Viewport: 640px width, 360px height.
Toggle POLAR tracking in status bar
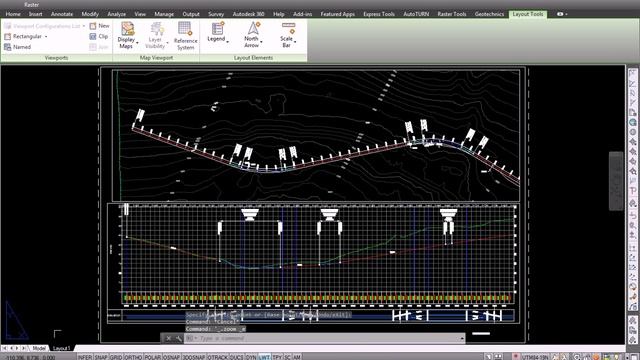(153, 357)
